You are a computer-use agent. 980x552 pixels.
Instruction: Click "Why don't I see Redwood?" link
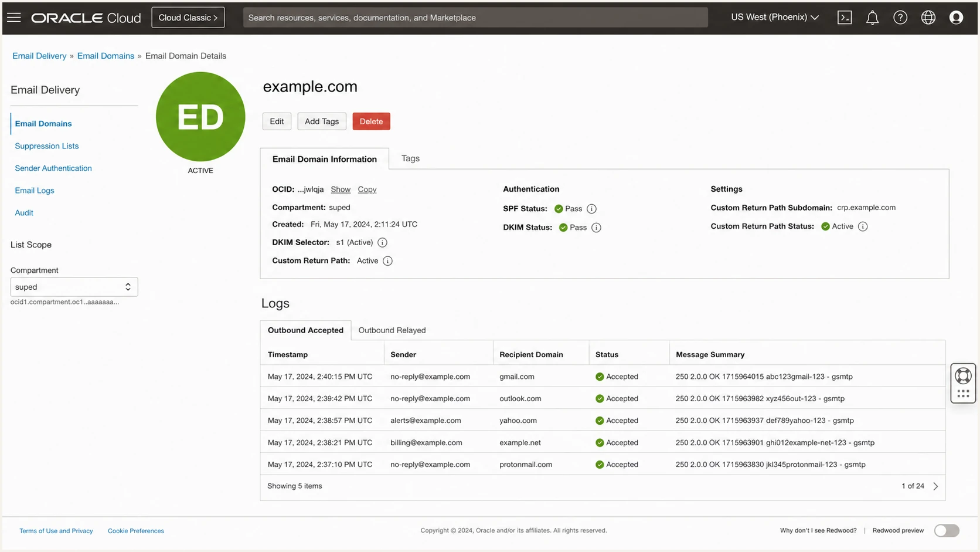[818, 530]
